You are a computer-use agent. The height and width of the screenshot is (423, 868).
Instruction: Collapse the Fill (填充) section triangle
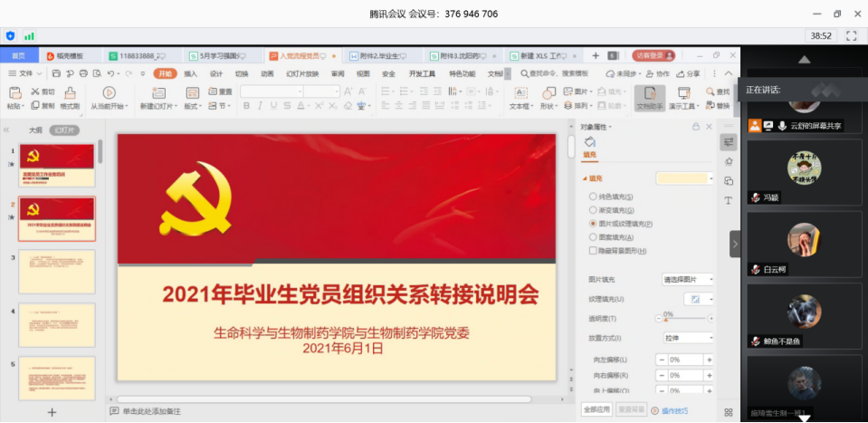[x=584, y=178]
